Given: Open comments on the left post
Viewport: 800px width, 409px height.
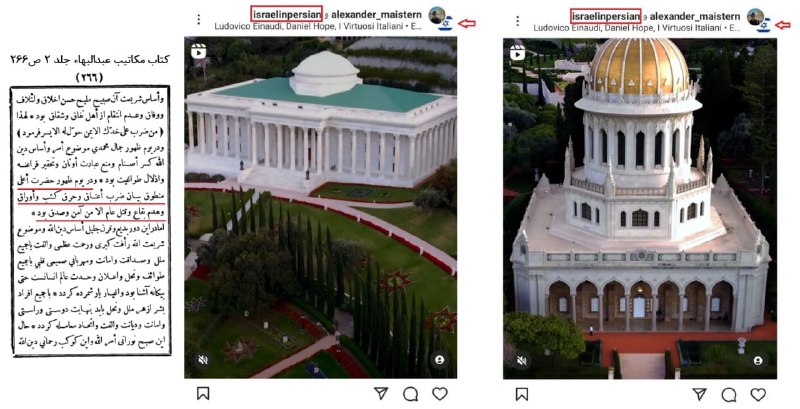Looking at the screenshot, I should coord(411,394).
